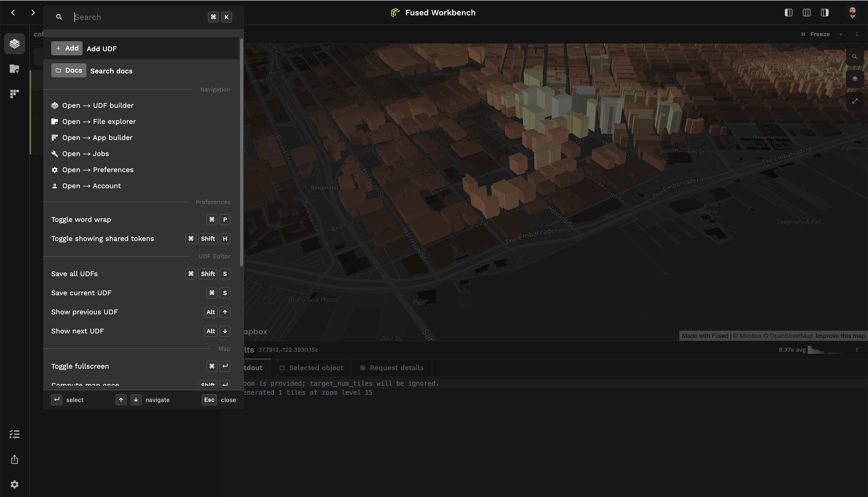Click the Improve this map link
This screenshot has height=497, width=868.
(x=840, y=336)
